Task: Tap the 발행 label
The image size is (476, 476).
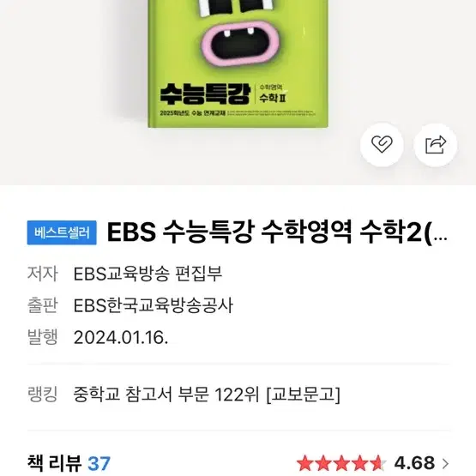Action: (42, 337)
